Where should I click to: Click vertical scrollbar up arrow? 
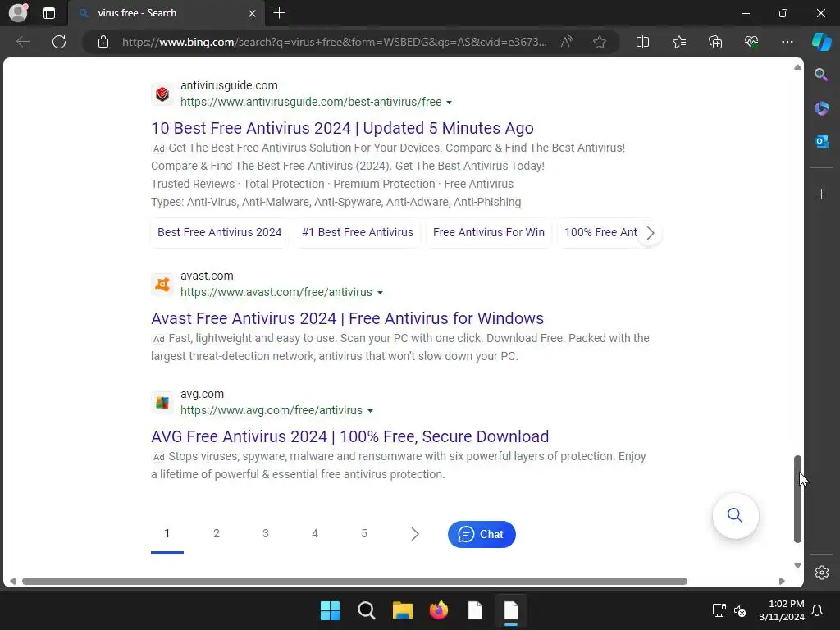point(797,67)
